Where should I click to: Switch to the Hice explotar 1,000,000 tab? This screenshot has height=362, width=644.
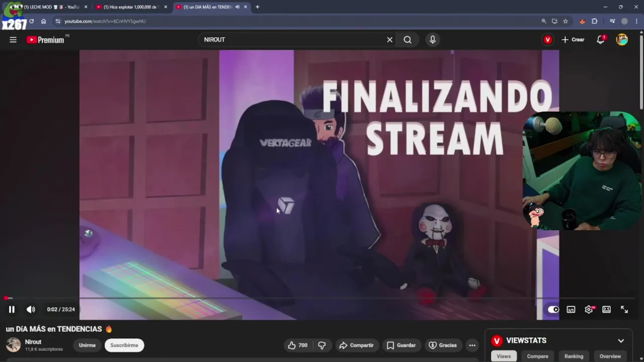coord(131,7)
